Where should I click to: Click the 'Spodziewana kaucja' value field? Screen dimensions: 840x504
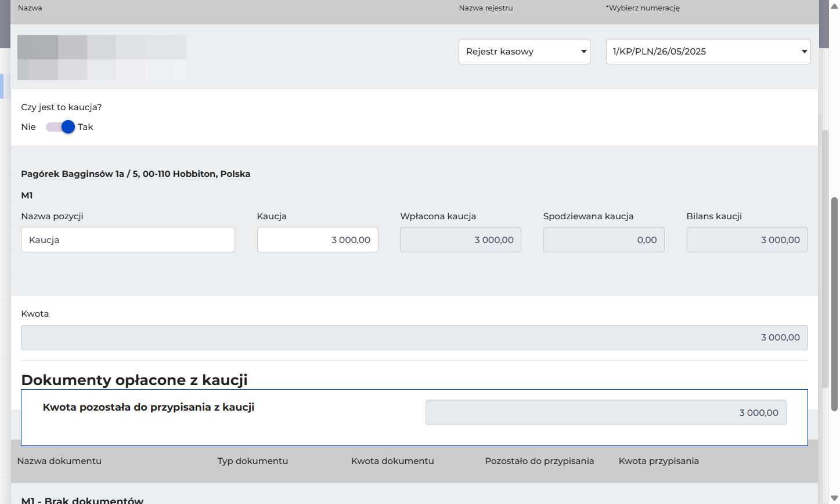click(x=604, y=240)
